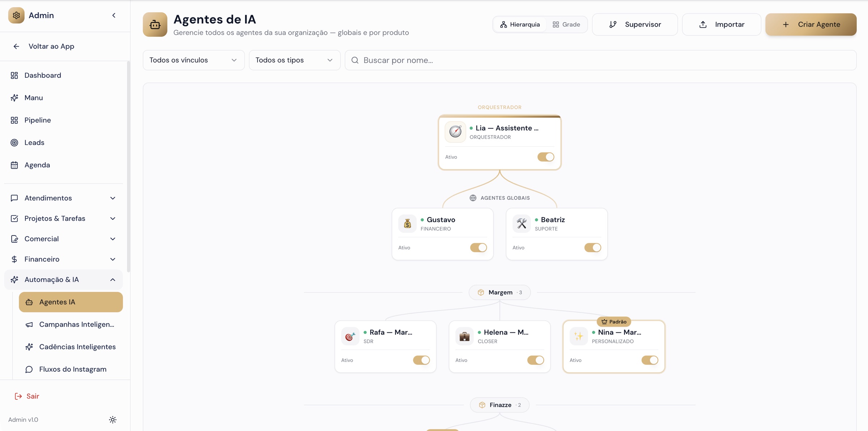Click Rafa target avatar icon
Viewport: 868px width, 431px height.
coord(350,336)
